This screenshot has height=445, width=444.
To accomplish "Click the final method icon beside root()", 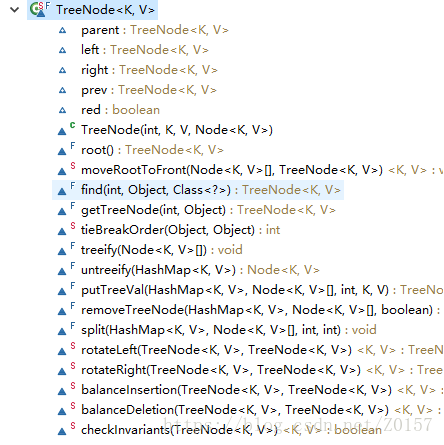I will point(66,149).
